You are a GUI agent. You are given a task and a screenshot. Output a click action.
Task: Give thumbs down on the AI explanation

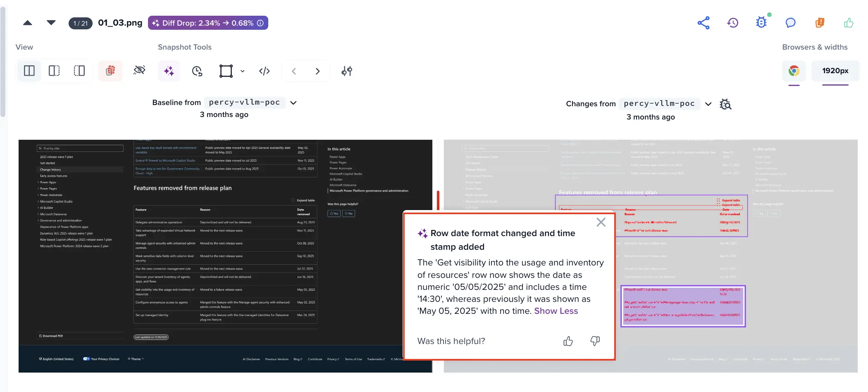(595, 341)
